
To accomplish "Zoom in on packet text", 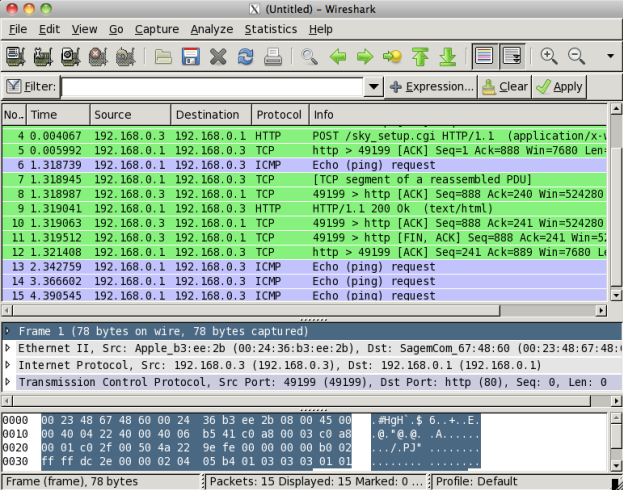I will 549,56.
